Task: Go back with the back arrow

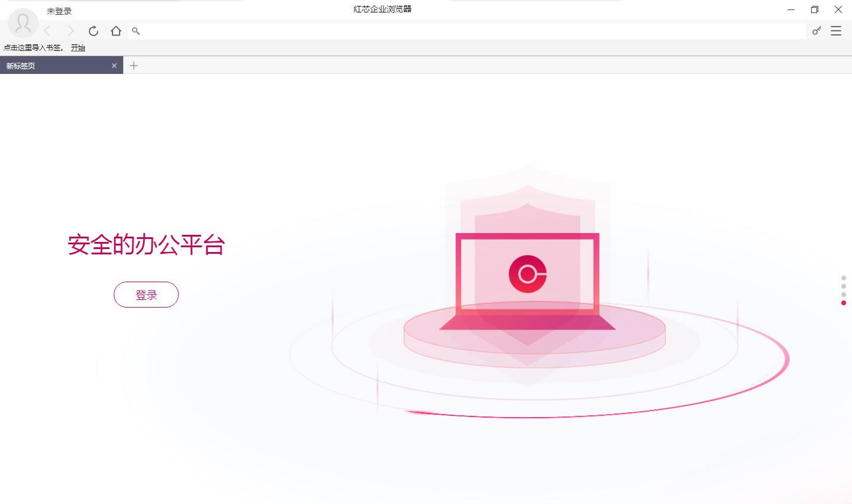Action: coord(47,31)
